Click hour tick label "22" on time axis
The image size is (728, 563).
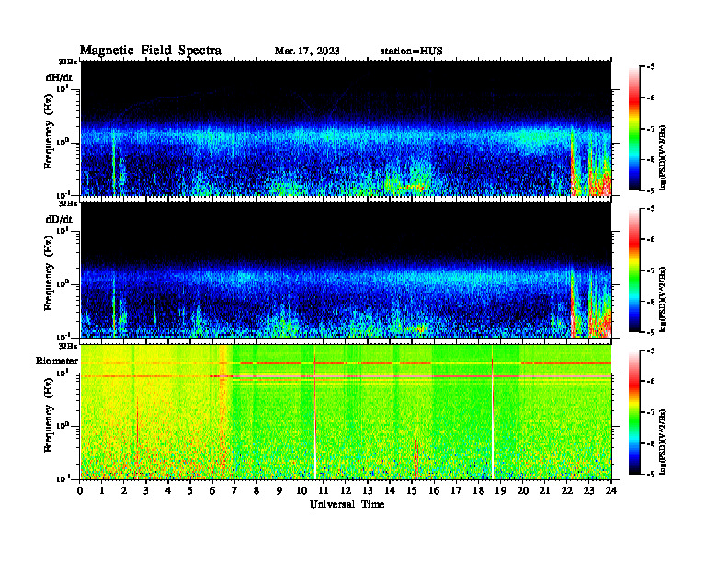click(566, 490)
